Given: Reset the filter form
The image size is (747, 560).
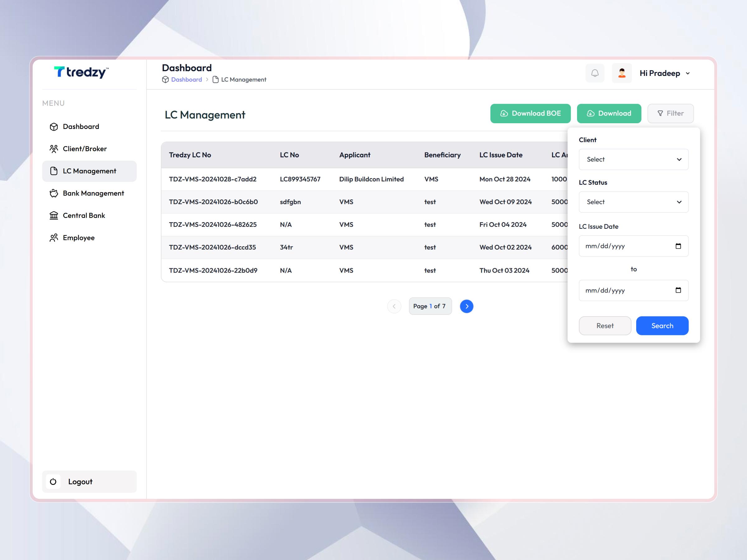Looking at the screenshot, I should pyautogui.click(x=605, y=326).
